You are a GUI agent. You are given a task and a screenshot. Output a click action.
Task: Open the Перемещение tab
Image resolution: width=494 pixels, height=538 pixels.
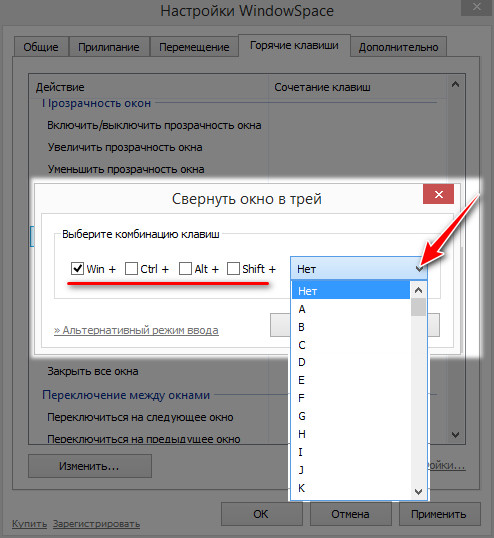[194, 47]
